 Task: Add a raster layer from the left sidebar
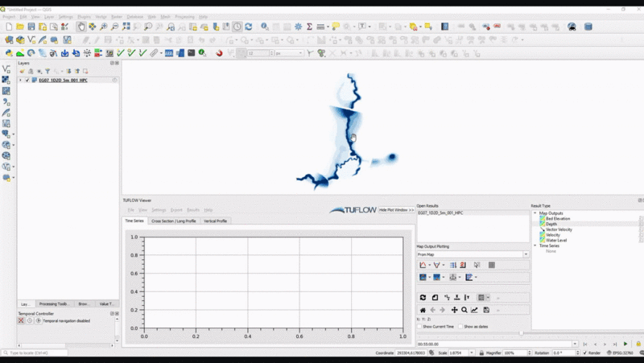(x=6, y=80)
